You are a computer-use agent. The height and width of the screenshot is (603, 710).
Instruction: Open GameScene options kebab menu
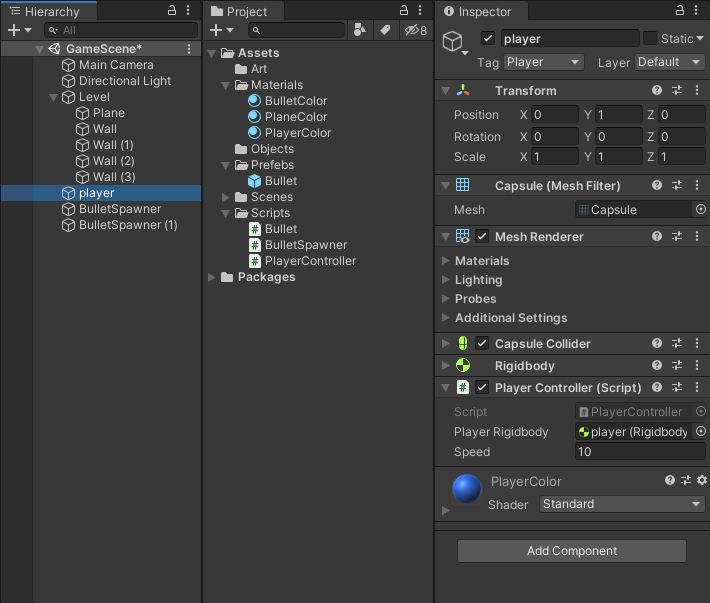click(189, 49)
